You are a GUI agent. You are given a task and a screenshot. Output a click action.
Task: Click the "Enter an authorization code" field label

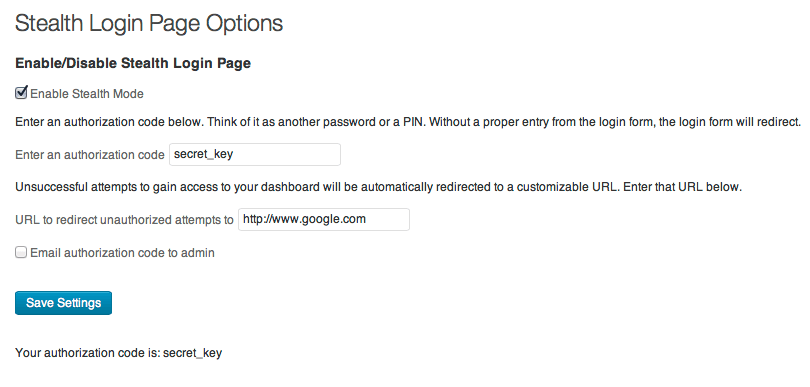click(90, 155)
